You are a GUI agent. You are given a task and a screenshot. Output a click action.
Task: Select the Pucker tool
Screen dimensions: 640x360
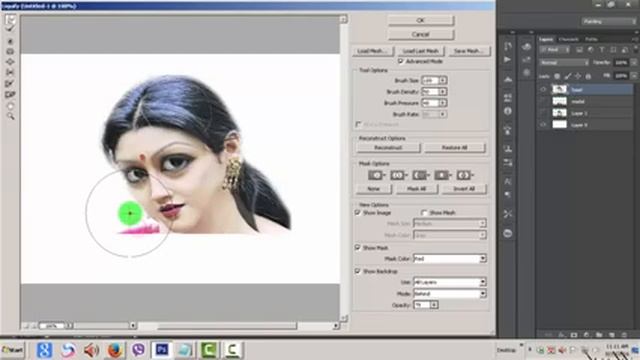tap(10, 52)
